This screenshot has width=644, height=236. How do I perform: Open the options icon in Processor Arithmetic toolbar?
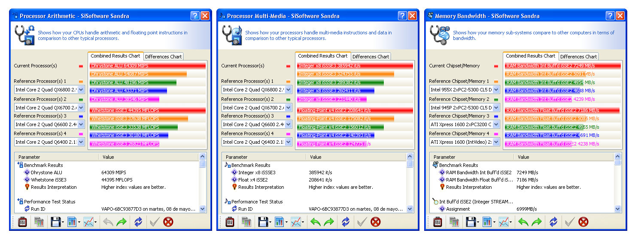(22, 222)
